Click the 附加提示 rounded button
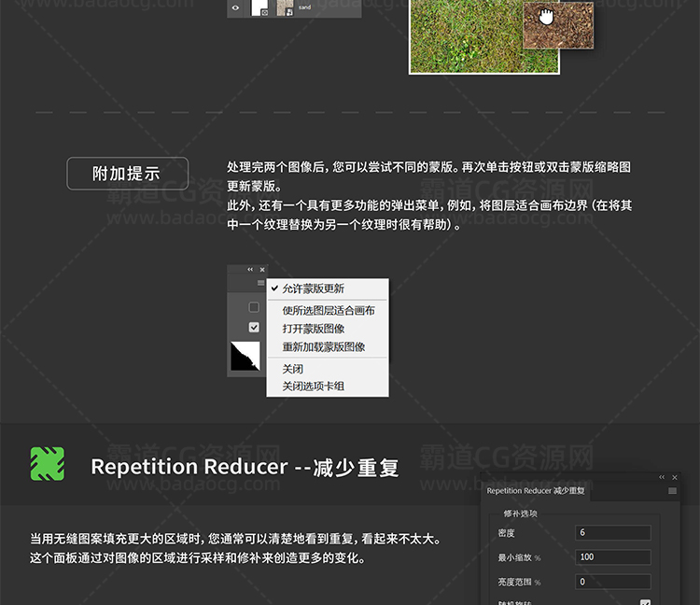The image size is (700, 605). point(127,174)
